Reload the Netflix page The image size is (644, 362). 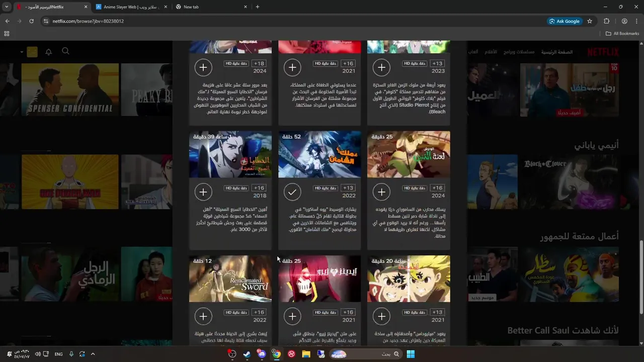coord(31,21)
